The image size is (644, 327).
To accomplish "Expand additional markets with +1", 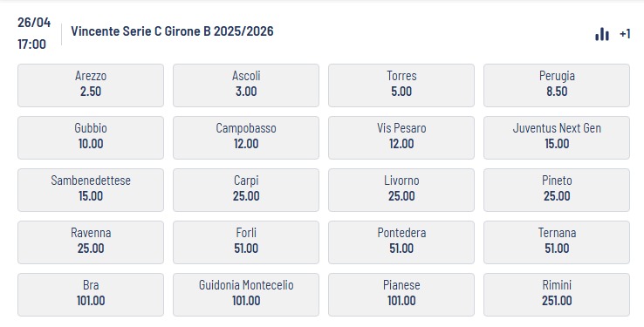I will (625, 34).
